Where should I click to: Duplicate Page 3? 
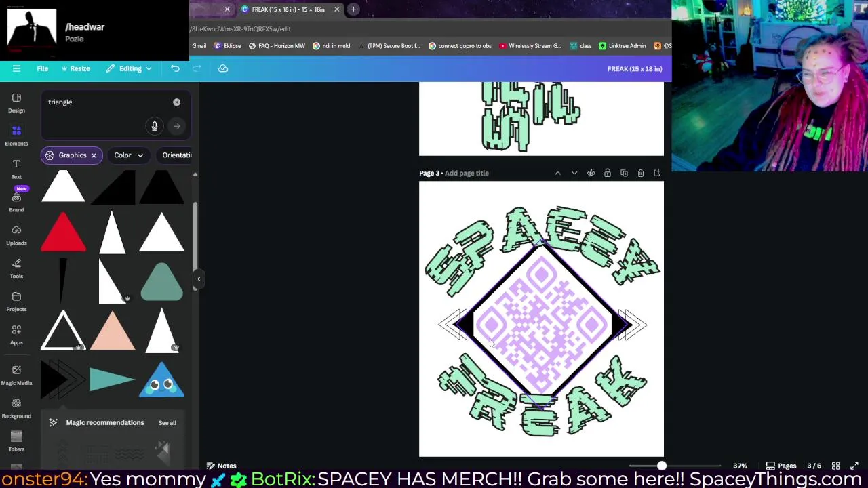624,173
